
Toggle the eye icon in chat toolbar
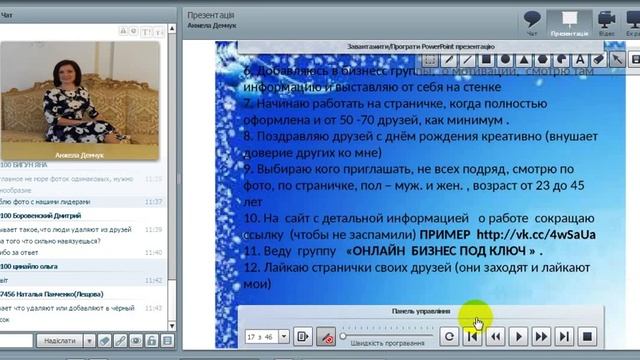tap(136, 340)
